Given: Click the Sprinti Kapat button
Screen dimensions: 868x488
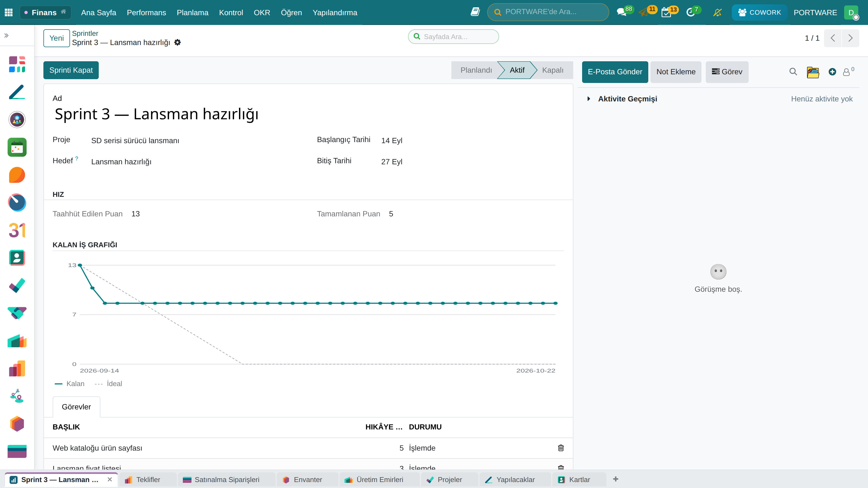Looking at the screenshot, I should tap(71, 70).
